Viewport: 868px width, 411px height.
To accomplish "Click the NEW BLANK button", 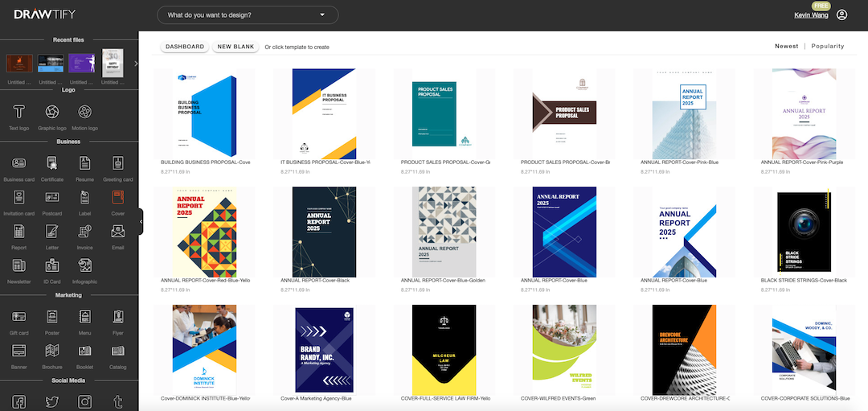I will 235,47.
